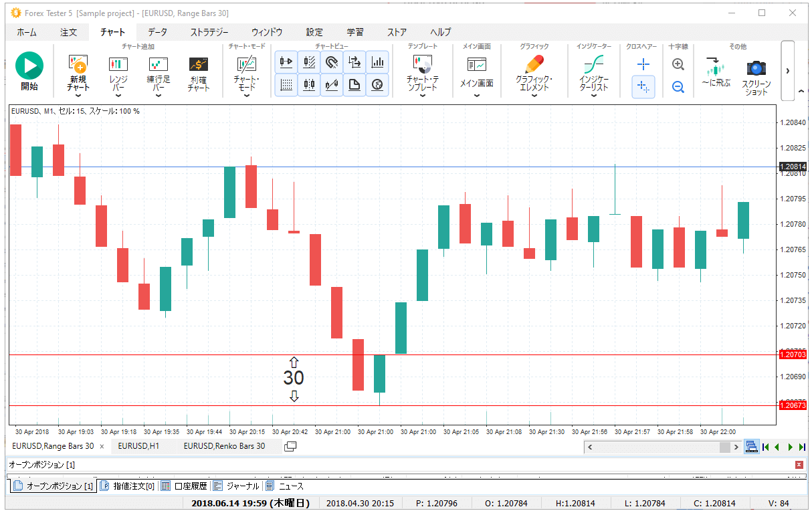Expand the インジケーターリスト dropdown
The width and height of the screenshot is (812, 511).
tap(593, 96)
